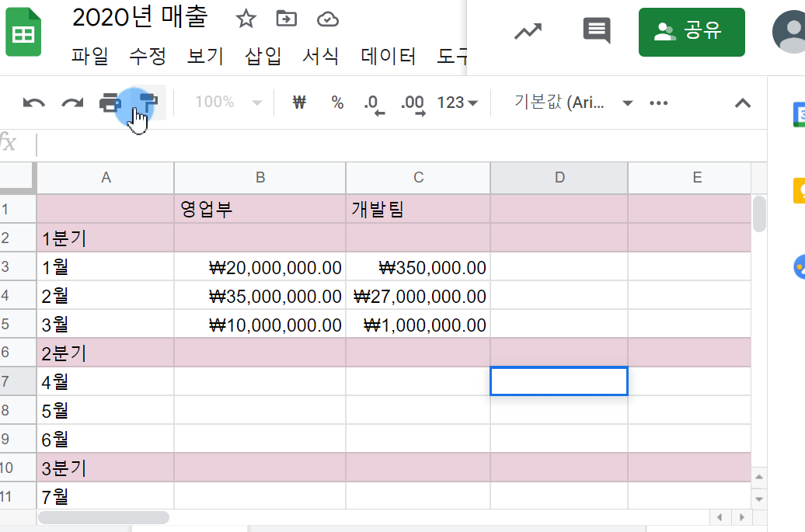
Task: Select row 7 header
Action: 17,381
